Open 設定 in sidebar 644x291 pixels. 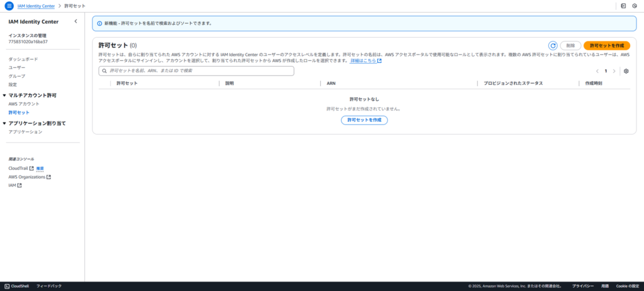pos(13,85)
